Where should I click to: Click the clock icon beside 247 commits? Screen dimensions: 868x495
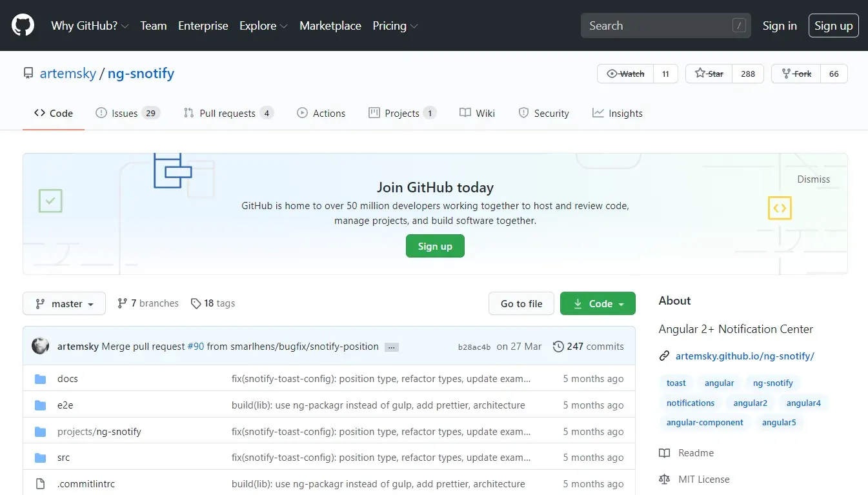[558, 347]
